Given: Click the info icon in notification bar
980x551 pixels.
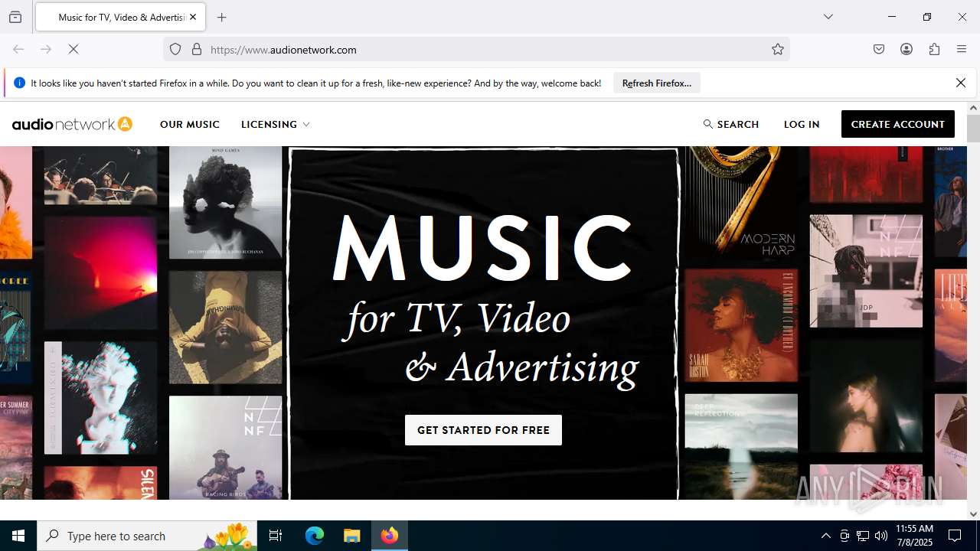Looking at the screenshot, I should pos(20,83).
